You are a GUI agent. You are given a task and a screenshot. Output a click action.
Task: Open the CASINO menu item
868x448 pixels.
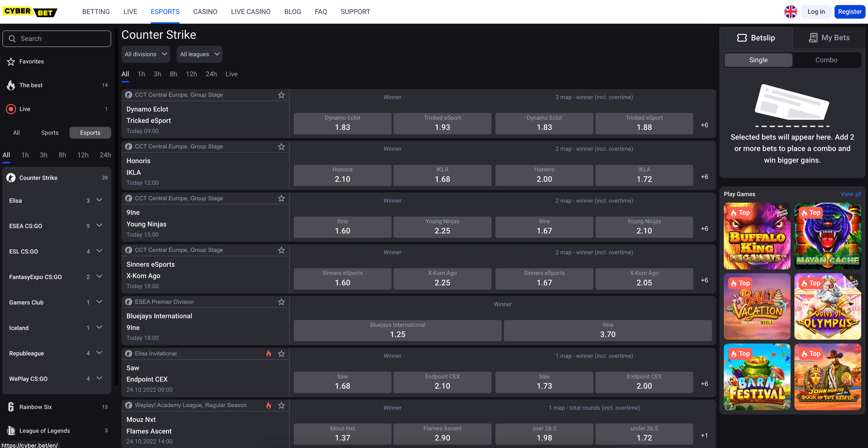pyautogui.click(x=205, y=12)
